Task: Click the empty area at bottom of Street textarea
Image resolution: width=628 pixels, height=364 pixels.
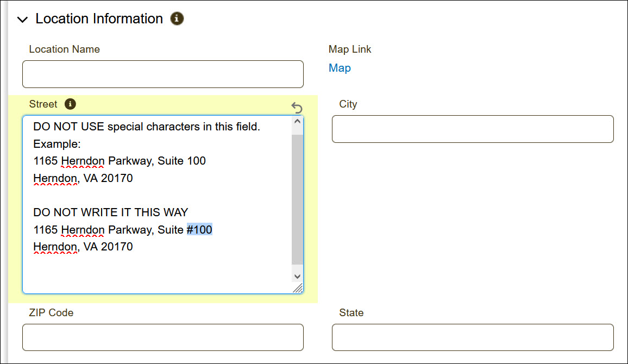Action: click(x=158, y=274)
